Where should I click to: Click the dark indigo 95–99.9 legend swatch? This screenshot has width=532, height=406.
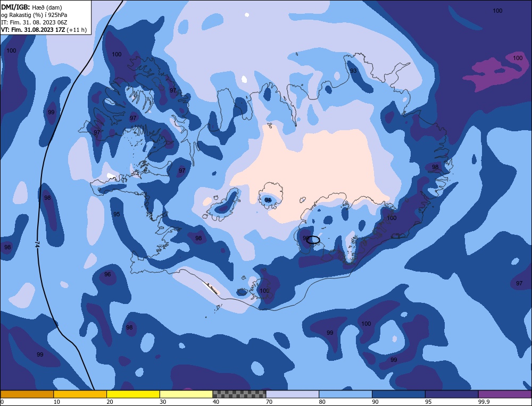[x=452, y=394]
